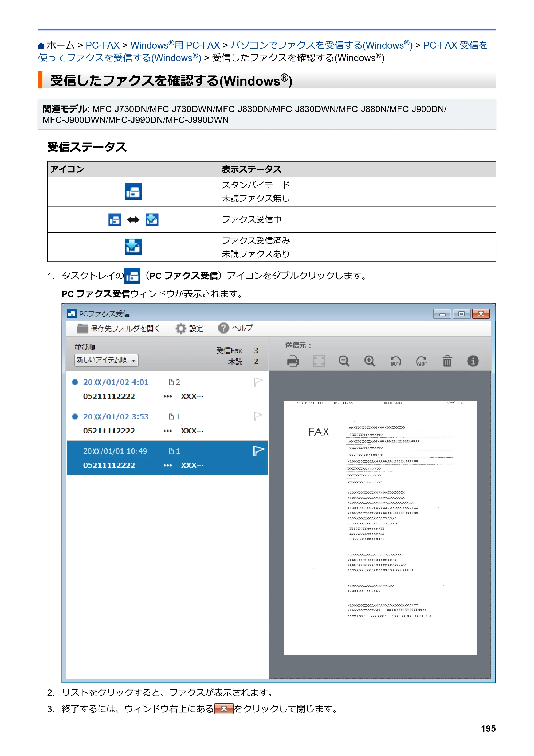534x756 pixels.
Task: Delete the selected fax with trash icon
Action: tap(447, 361)
